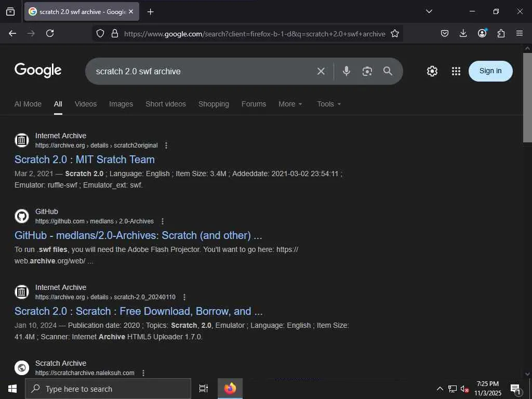Open the Firefox account icon

click(x=482, y=33)
